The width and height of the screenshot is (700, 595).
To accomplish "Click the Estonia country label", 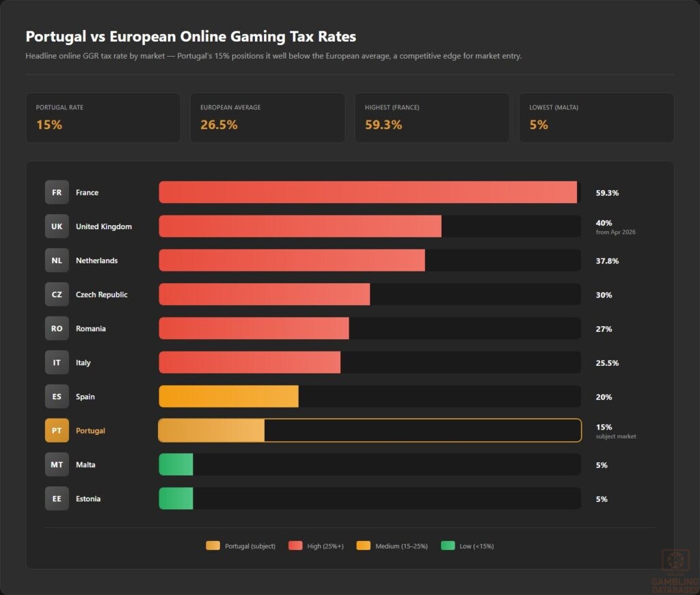I will 88,499.
